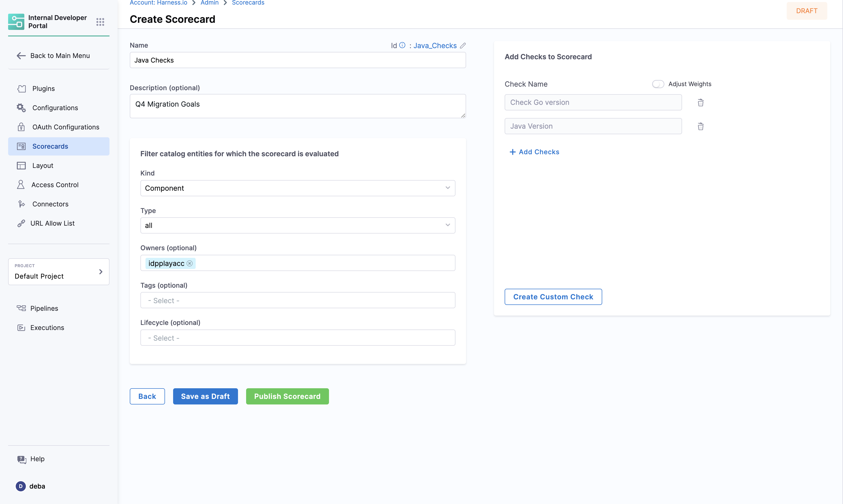The height and width of the screenshot is (504, 843).
Task: Click the Id info icon
Action: (402, 45)
